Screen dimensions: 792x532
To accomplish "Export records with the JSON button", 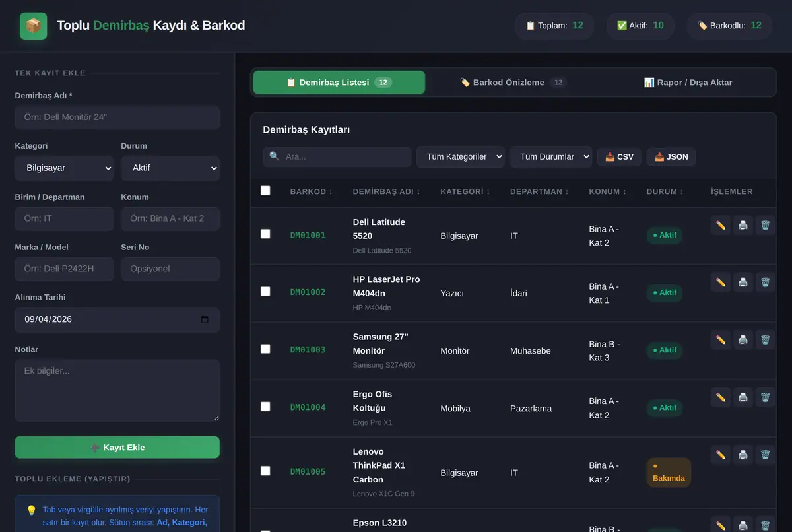I will tap(671, 157).
